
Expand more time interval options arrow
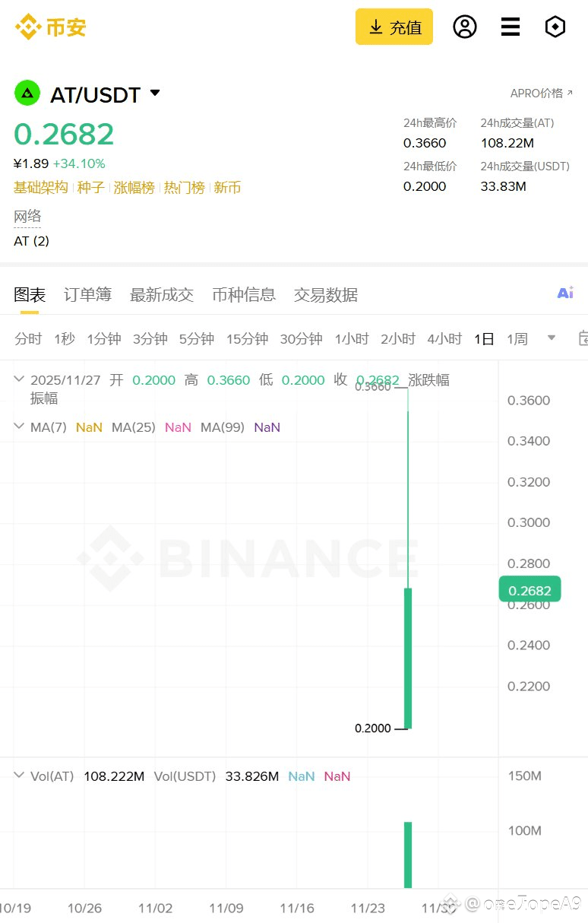[x=552, y=338]
